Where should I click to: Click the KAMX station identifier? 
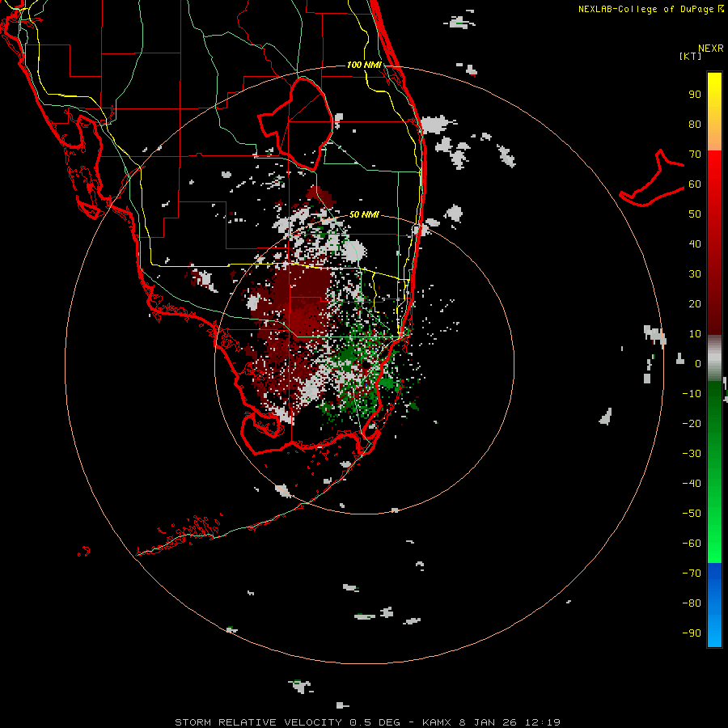[437, 722]
